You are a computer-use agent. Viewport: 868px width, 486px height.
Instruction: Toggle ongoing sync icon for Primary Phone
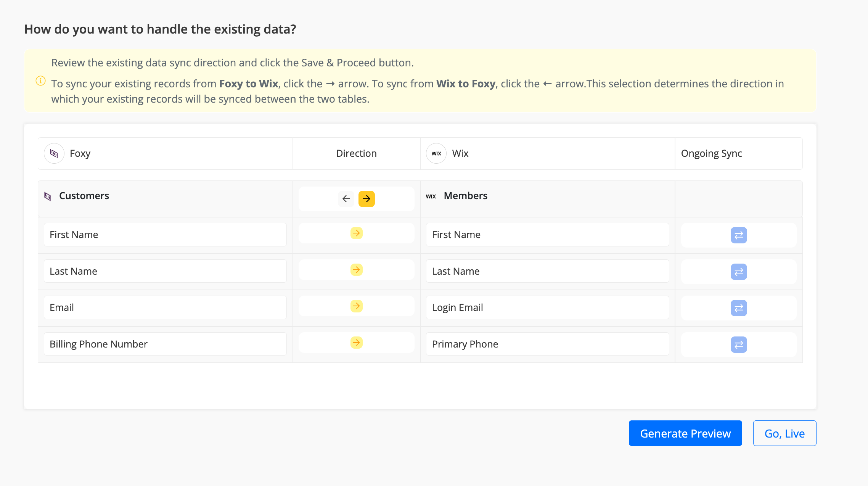click(x=739, y=344)
